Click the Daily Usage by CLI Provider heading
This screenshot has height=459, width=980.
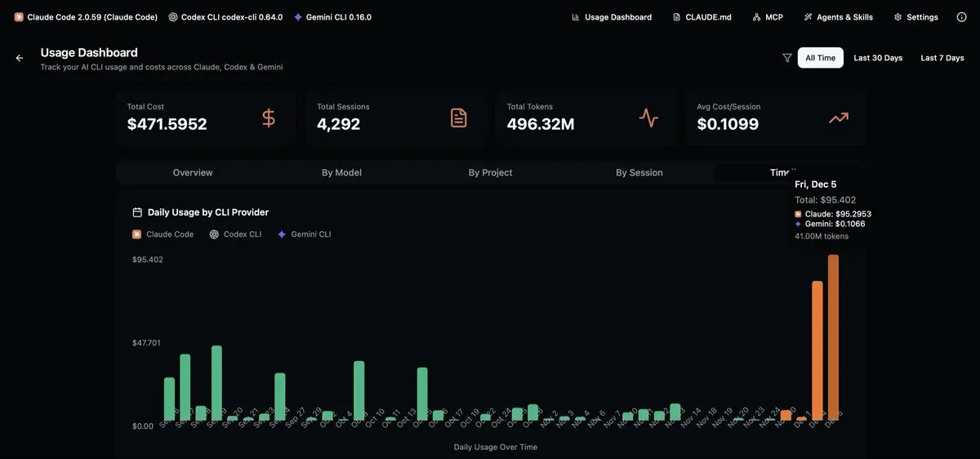[208, 212]
